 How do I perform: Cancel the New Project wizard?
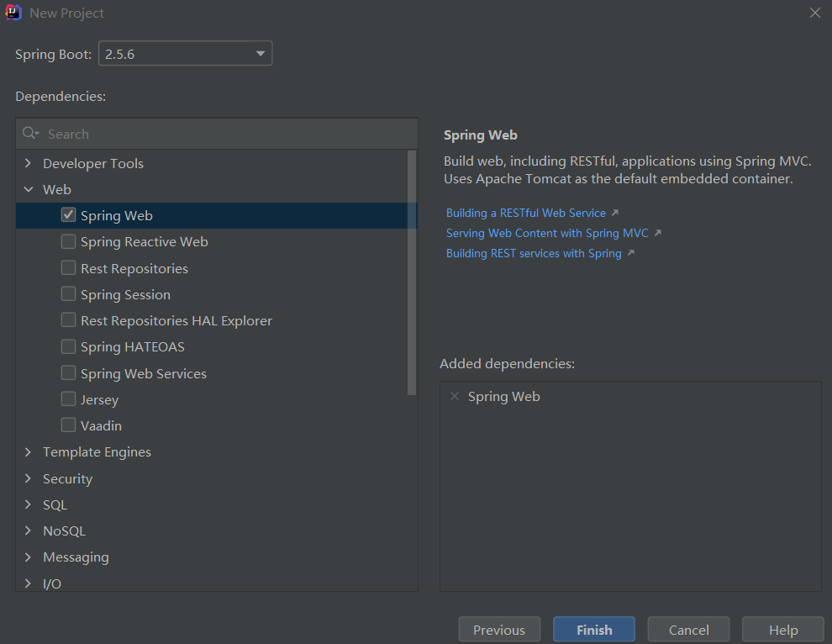coord(688,630)
